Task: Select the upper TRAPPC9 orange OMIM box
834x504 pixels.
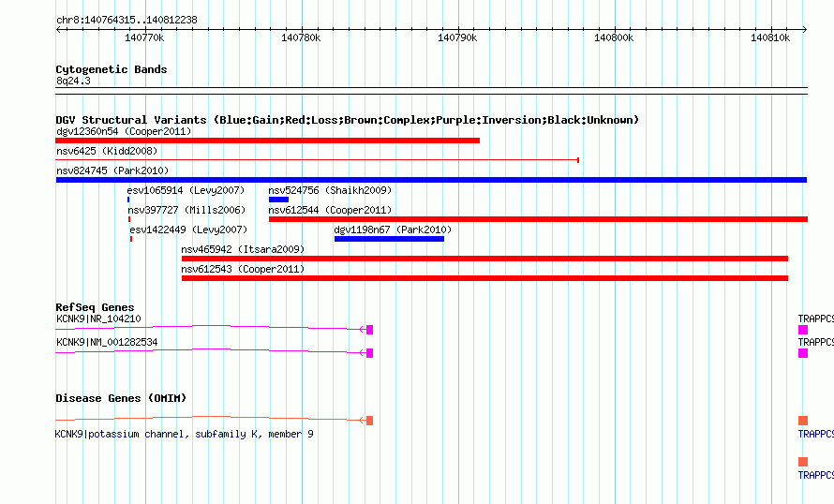Action: 803,421
